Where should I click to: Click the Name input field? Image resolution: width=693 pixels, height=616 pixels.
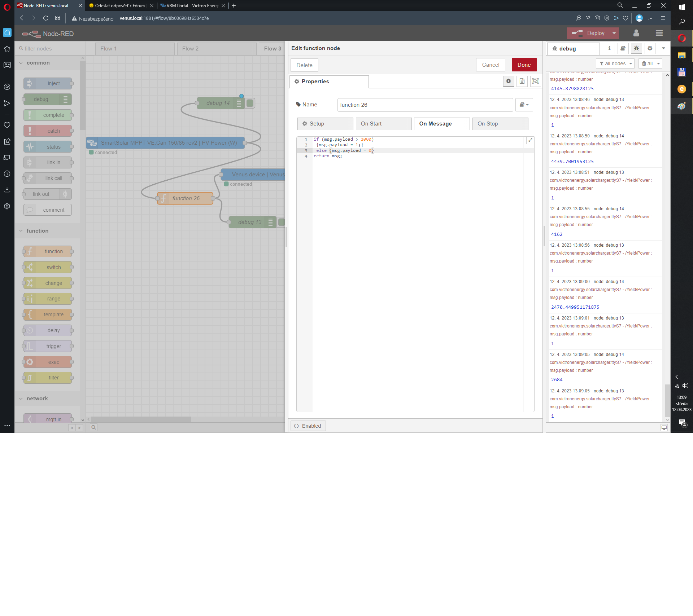(x=425, y=105)
